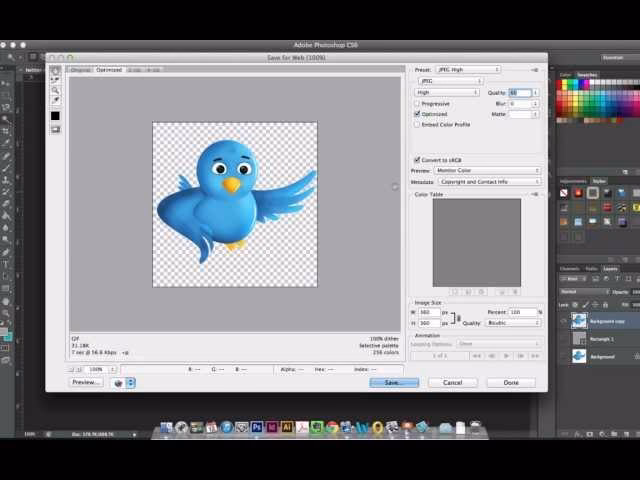Play the animation

click(506, 356)
